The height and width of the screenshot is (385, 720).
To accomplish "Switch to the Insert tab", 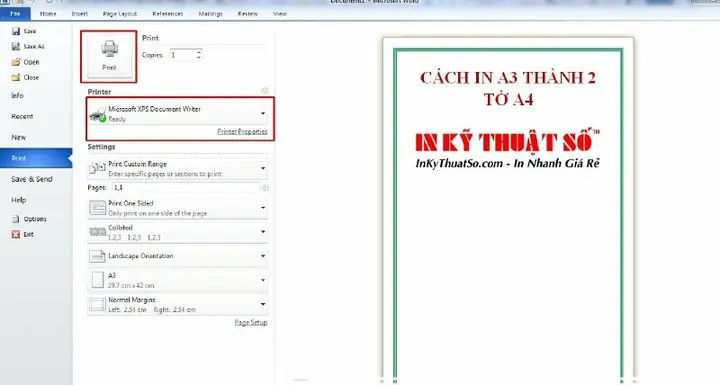I will (79, 14).
